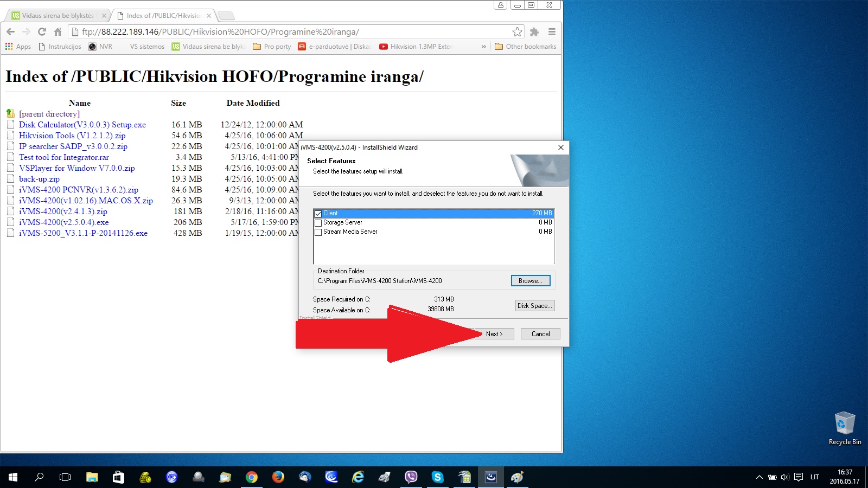Screen dimensions: 868x488
Task: Check Disk Space button
Action: (x=535, y=306)
